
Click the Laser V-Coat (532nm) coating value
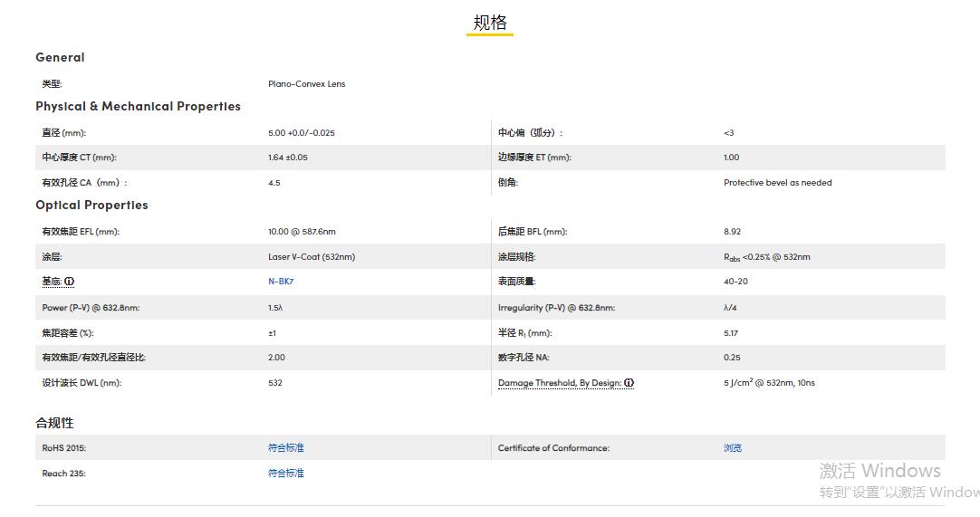pos(312,257)
